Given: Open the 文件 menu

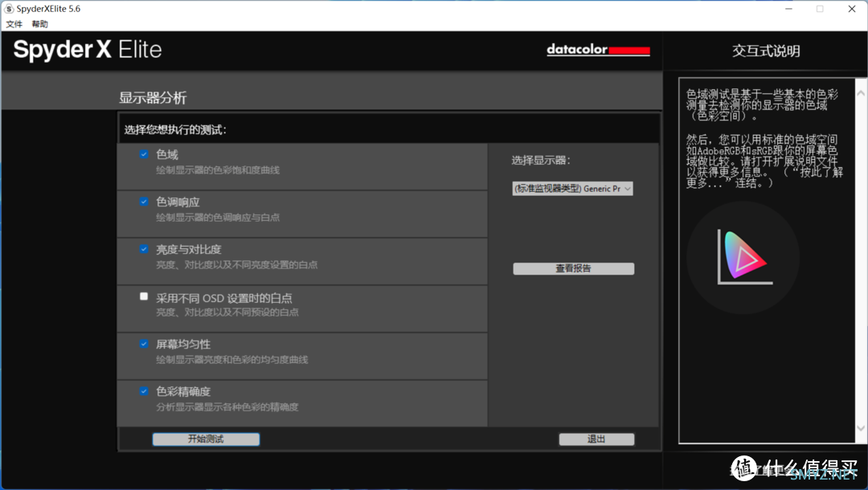Looking at the screenshot, I should coord(14,24).
